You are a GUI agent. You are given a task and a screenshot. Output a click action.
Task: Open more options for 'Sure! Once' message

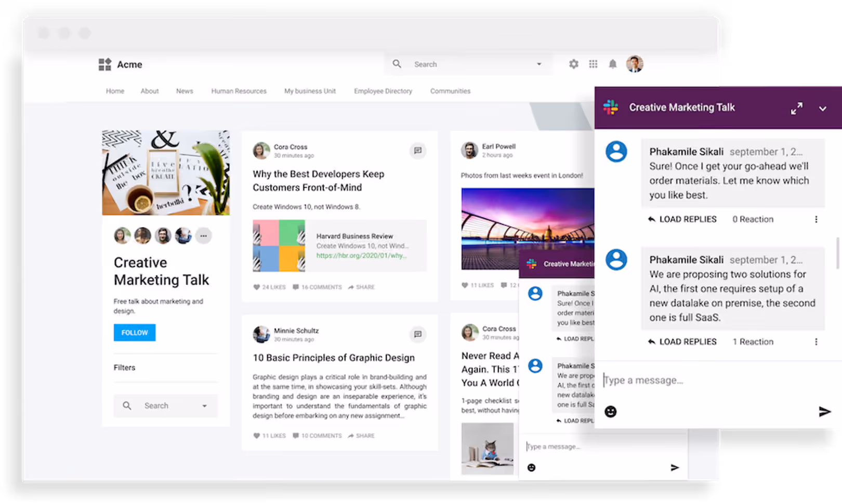(x=816, y=219)
